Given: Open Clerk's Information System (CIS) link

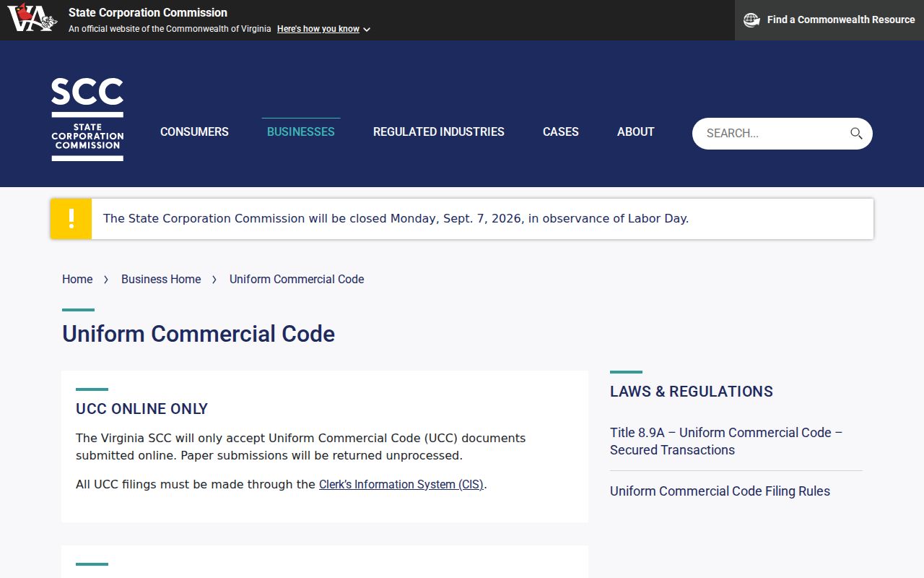Looking at the screenshot, I should click(x=401, y=484).
